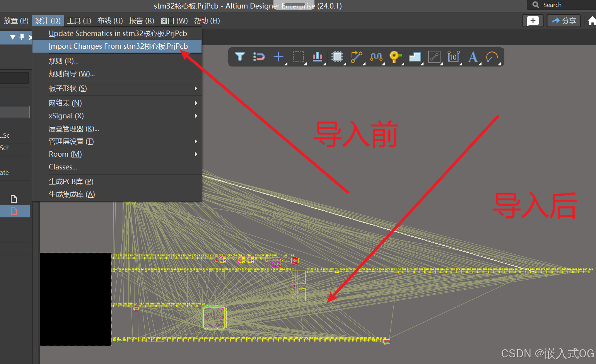This screenshot has height=364, width=596.
Task: Open 层叠管理器 (K)... entry
Action: pyautogui.click(x=117, y=128)
